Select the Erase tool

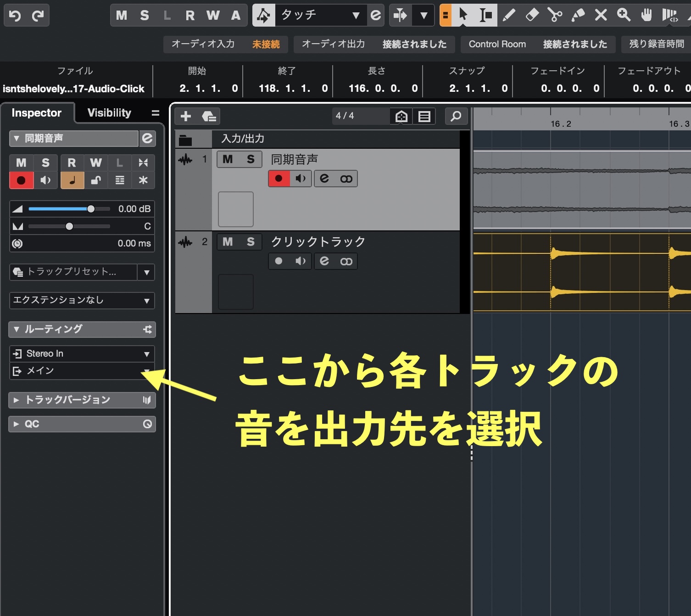(x=532, y=15)
